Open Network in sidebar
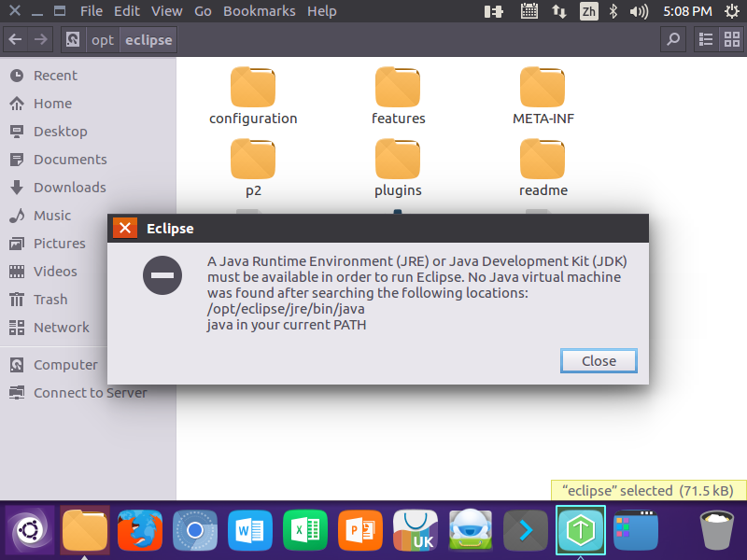The height and width of the screenshot is (560, 747). click(x=53, y=328)
